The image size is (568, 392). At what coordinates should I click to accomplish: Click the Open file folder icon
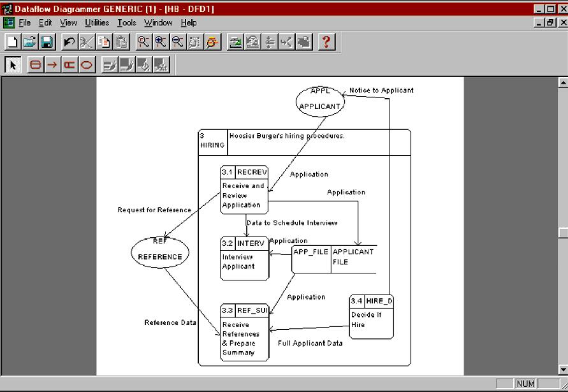click(29, 42)
